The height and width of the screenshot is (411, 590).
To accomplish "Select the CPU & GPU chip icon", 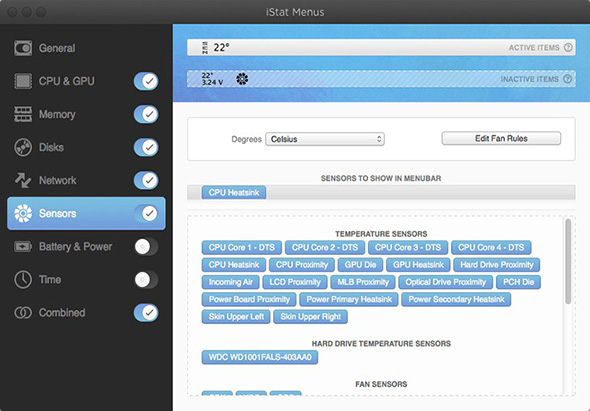I will pyautogui.click(x=23, y=81).
